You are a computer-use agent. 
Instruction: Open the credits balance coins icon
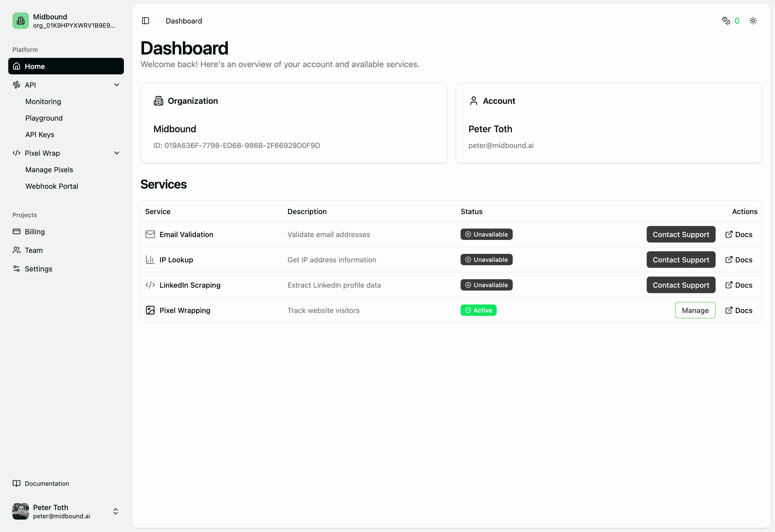pos(726,21)
